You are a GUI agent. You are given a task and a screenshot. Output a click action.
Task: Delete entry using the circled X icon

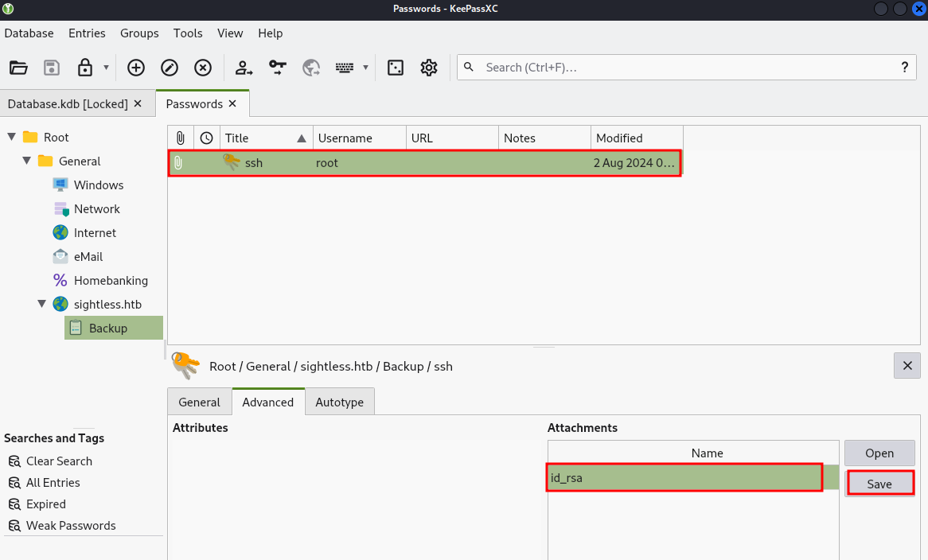click(x=203, y=68)
